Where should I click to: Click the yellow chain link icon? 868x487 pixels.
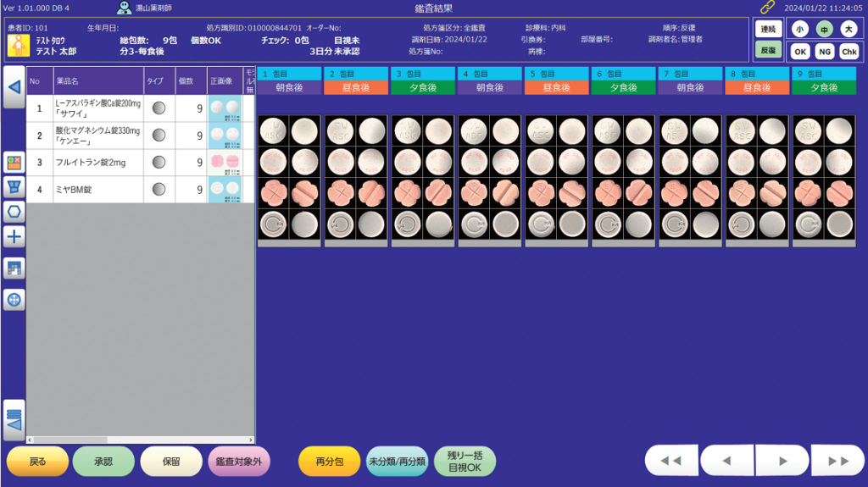point(768,8)
